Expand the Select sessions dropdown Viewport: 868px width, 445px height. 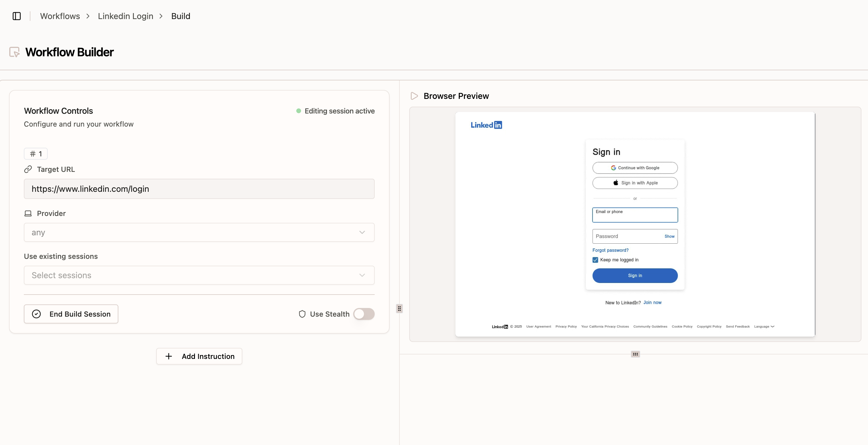[199, 275]
